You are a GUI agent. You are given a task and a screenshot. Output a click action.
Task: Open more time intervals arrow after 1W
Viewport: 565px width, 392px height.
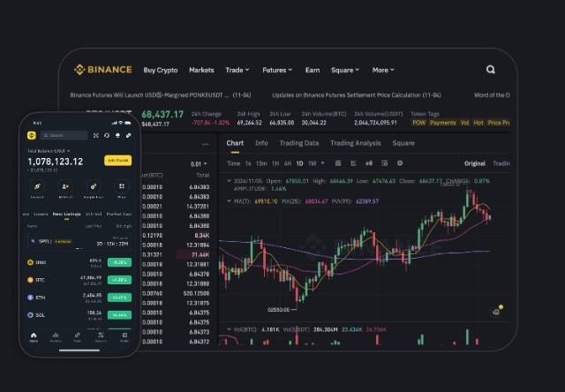[322, 163]
